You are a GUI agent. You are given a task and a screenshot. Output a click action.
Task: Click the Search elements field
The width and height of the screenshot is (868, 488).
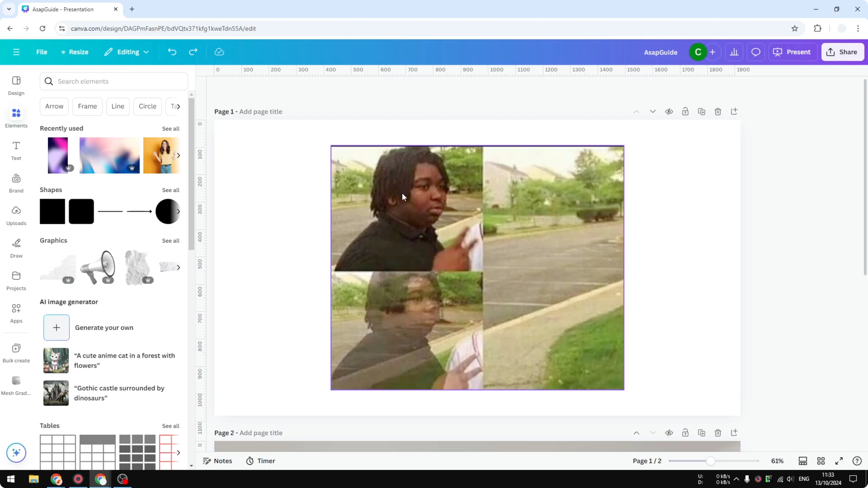point(114,81)
